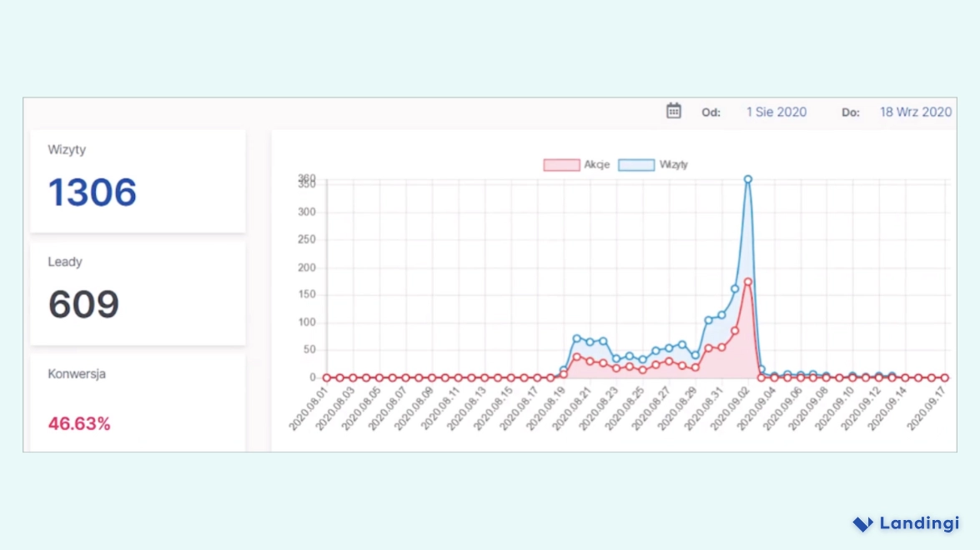This screenshot has width=980, height=550.
Task: Open the end date "18 Wrz 2020" selector
Action: point(916,112)
